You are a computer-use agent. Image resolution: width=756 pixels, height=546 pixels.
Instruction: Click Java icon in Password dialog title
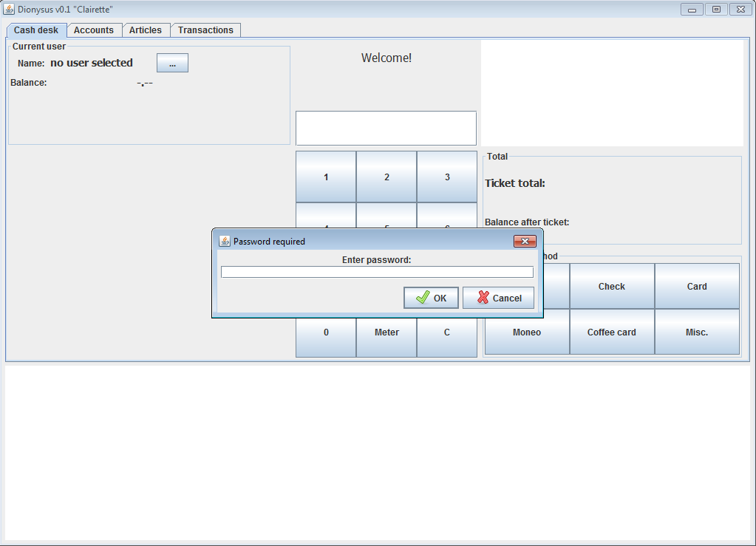[225, 241]
